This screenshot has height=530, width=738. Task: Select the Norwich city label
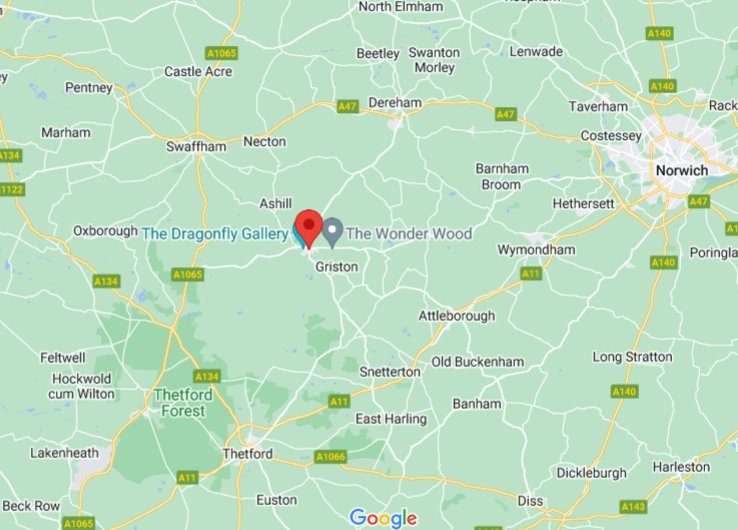point(682,170)
